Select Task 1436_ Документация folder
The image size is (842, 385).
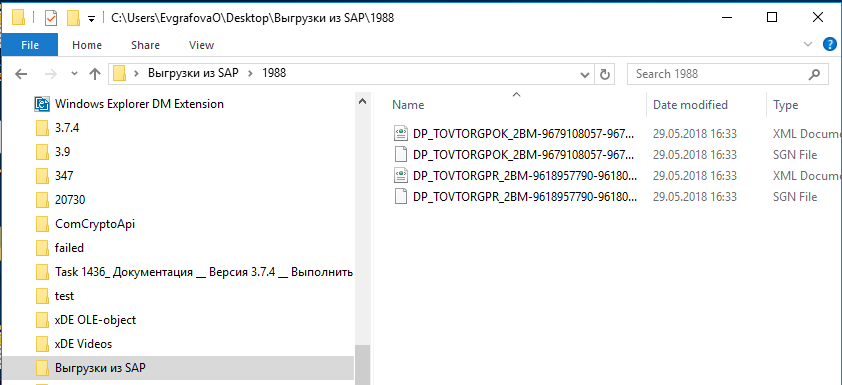(204, 272)
